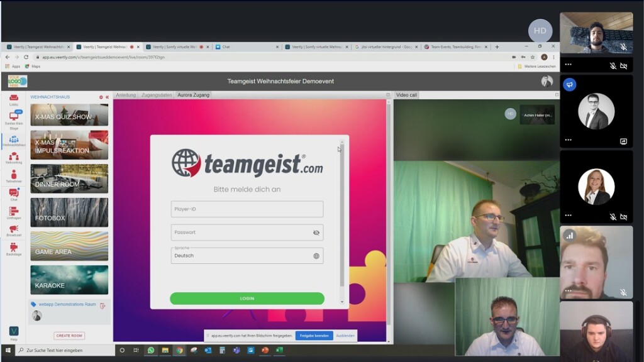
Task: Open PowerPoint from taskbar
Action: pos(265,350)
